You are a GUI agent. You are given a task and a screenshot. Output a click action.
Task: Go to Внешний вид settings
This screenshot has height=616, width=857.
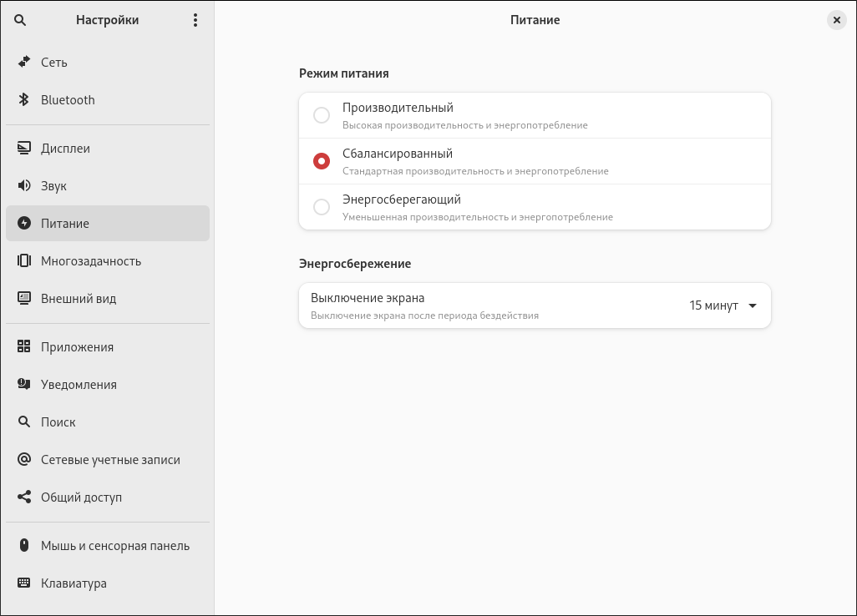(79, 299)
